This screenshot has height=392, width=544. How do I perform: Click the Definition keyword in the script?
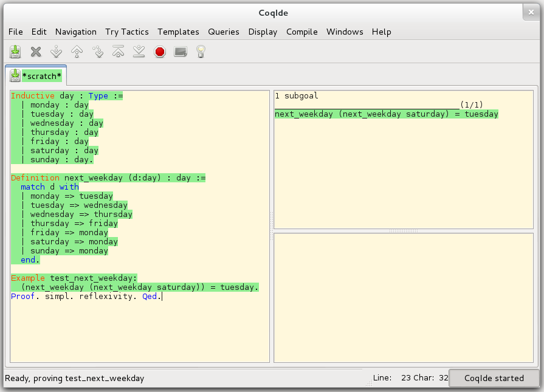[35, 177]
